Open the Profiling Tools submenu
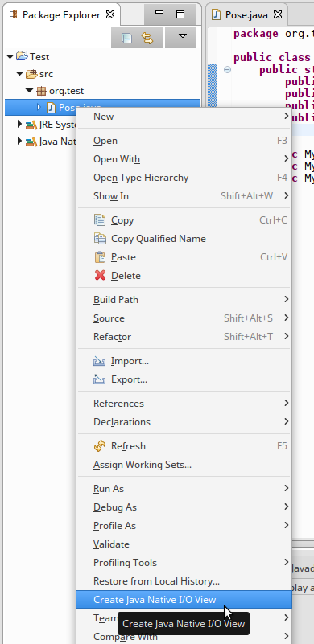 (x=184, y=563)
